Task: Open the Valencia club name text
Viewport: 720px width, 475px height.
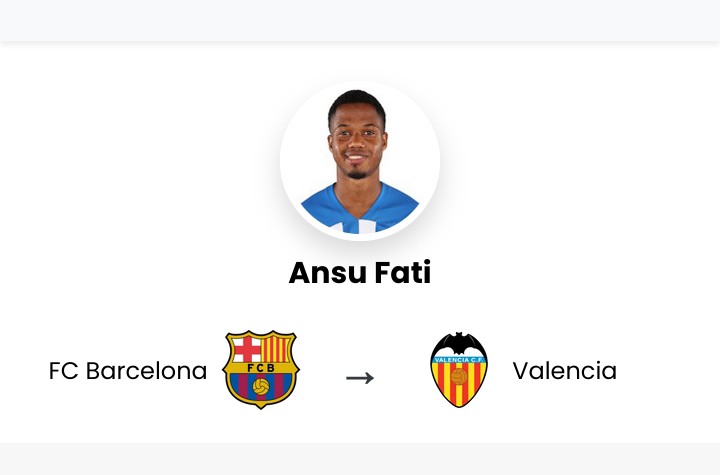Action: point(564,371)
